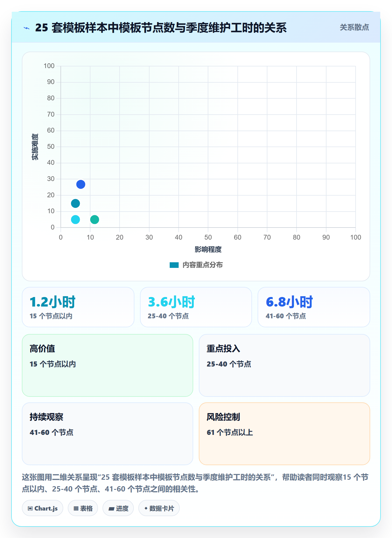Viewport: 392px width, 538px height.
Task: Open the 重点投入 quadrant card heading
Action: (223, 349)
